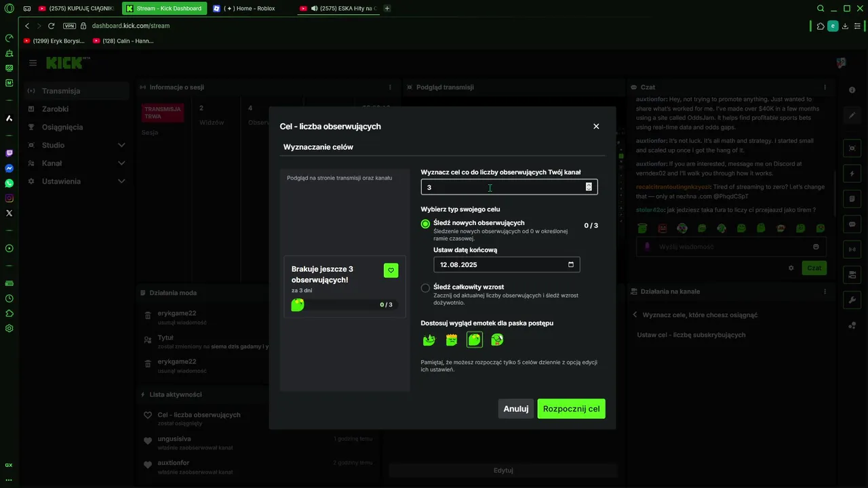Viewport: 868px width, 488px height.
Task: Open a new browser tab with plus
Action: point(387,8)
